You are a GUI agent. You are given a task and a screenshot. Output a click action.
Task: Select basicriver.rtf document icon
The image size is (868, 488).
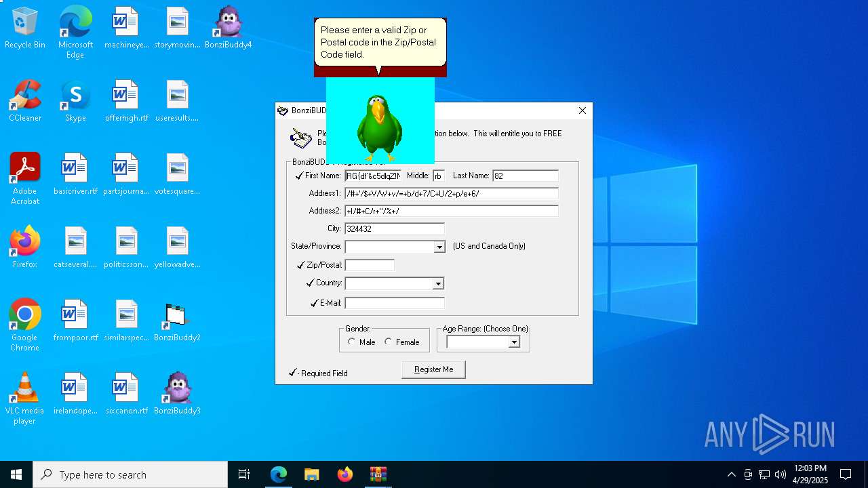[75, 174]
